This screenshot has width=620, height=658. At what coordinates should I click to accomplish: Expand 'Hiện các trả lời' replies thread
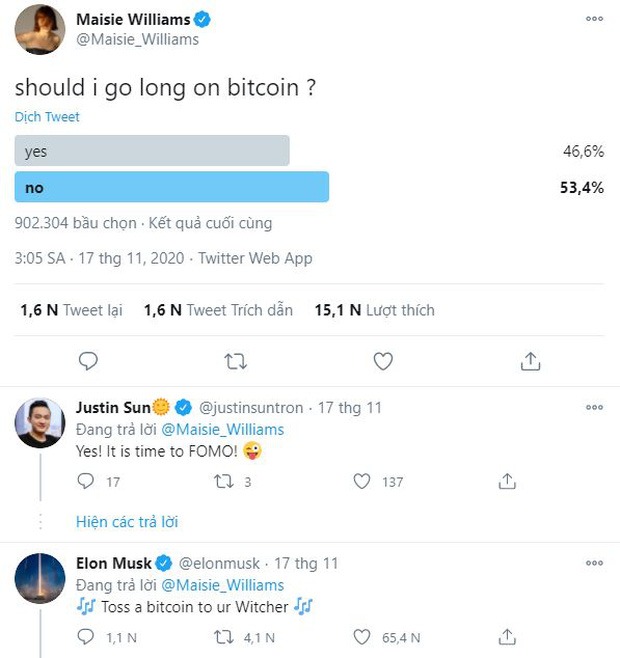pyautogui.click(x=127, y=521)
